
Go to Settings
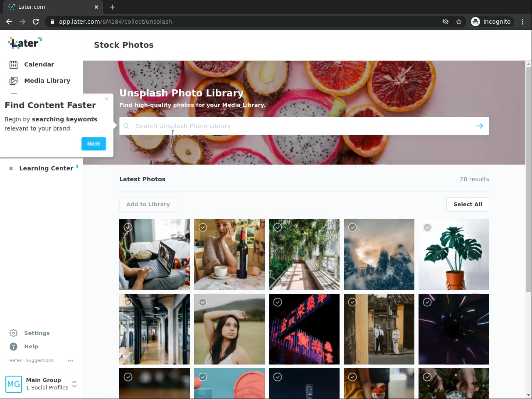pos(37,333)
